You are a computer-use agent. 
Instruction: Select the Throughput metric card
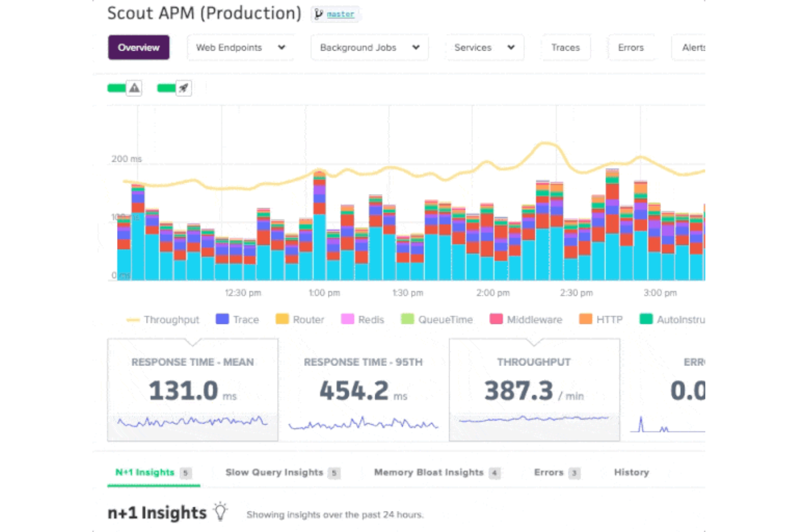pyautogui.click(x=534, y=390)
